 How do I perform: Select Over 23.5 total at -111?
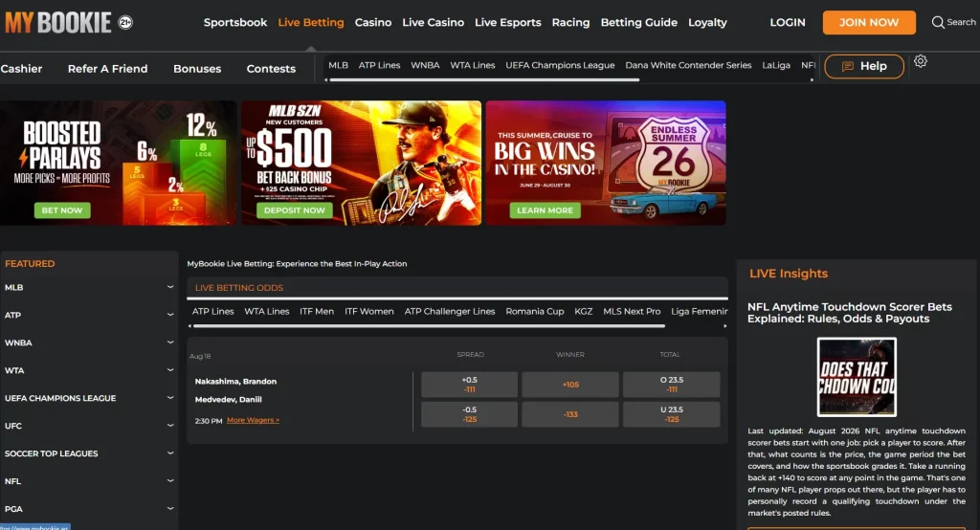[671, 385]
